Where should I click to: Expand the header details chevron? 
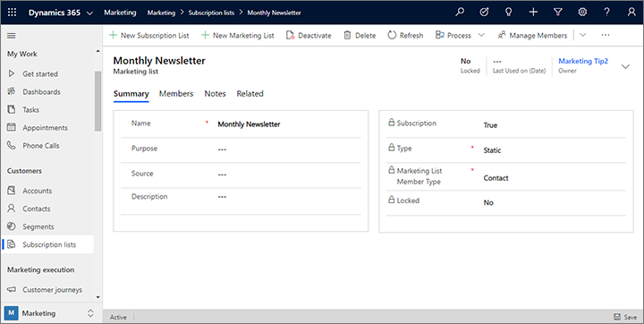pos(625,66)
